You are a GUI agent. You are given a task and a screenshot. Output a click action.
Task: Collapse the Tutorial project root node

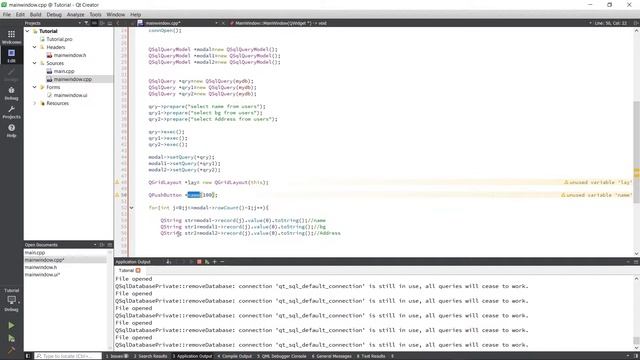27,31
